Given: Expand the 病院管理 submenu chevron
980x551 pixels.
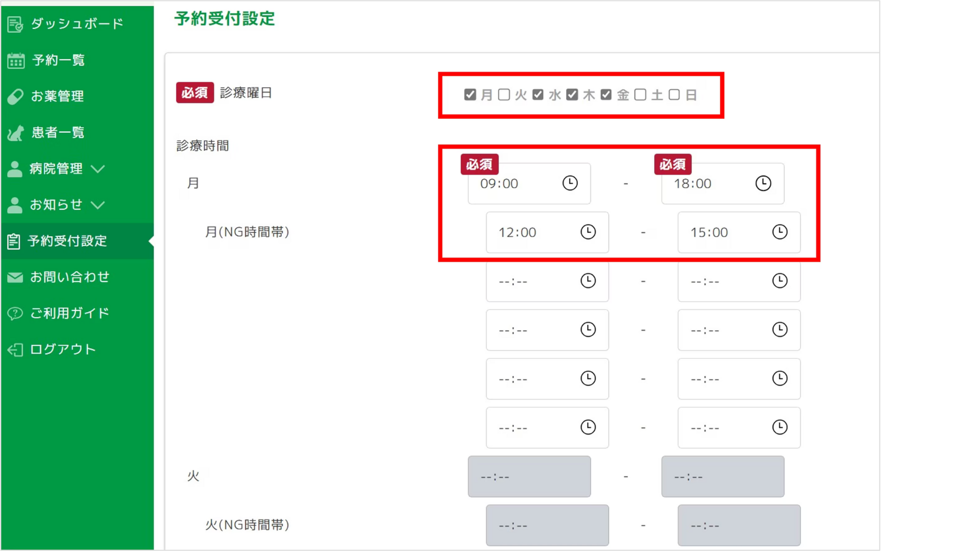Looking at the screenshot, I should coord(97,169).
